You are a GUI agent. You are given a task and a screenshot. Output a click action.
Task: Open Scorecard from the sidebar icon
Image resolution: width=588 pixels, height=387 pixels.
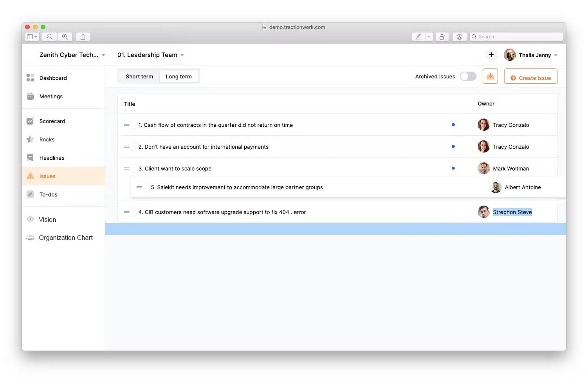pyautogui.click(x=30, y=121)
